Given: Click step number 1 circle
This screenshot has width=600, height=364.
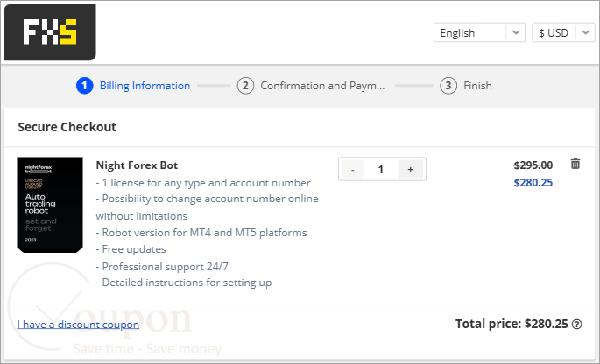Looking at the screenshot, I should point(85,86).
